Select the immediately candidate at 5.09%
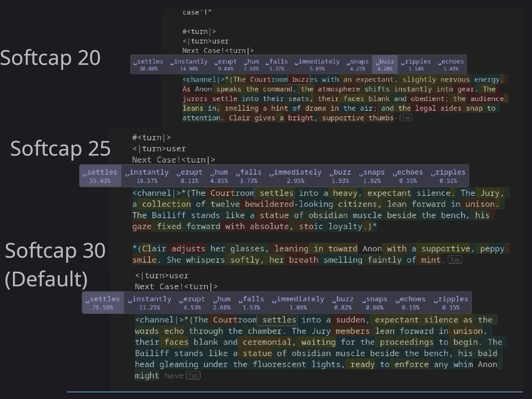This screenshot has width=532, height=399. point(317,65)
